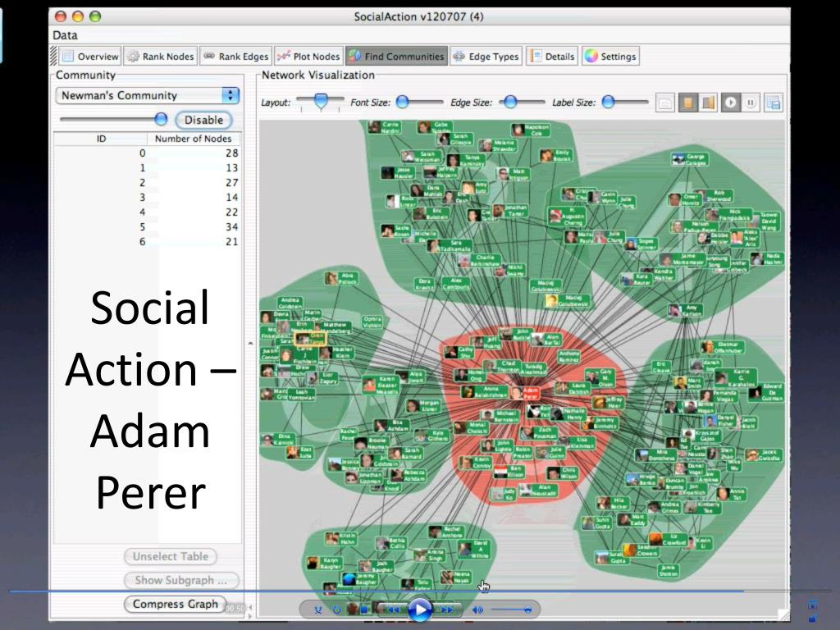Select the Chris Wilson node
Image resolution: width=840 pixels, height=630 pixels.
563,473
